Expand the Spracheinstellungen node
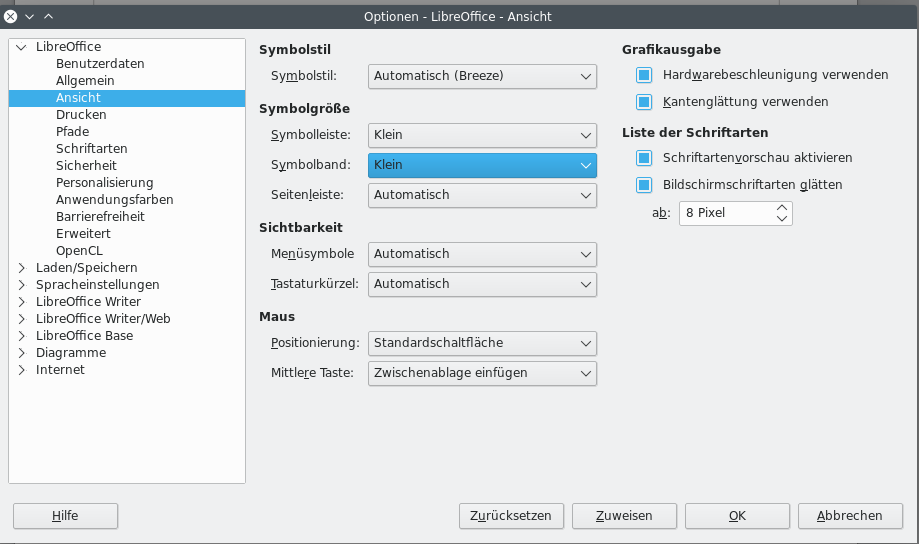 tap(22, 285)
